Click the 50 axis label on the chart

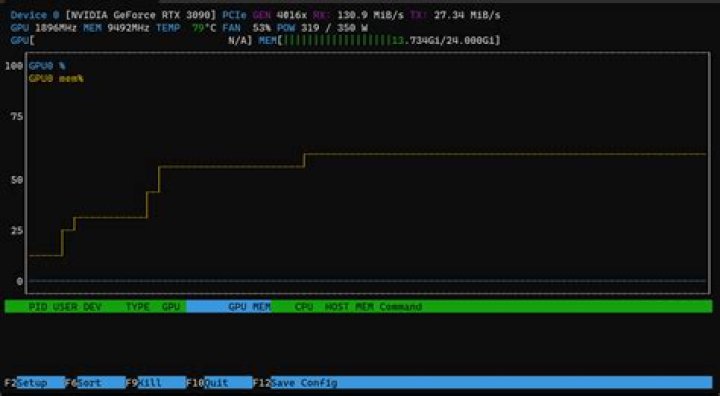pyautogui.click(x=17, y=180)
